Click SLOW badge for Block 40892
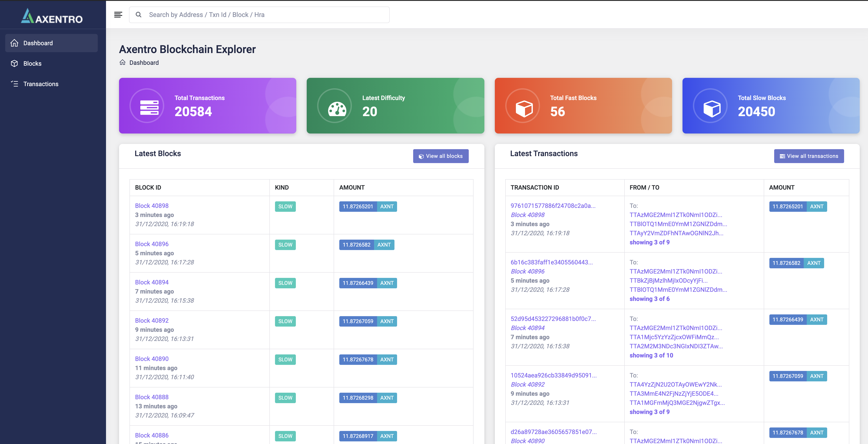The height and width of the screenshot is (444, 868). (x=285, y=321)
